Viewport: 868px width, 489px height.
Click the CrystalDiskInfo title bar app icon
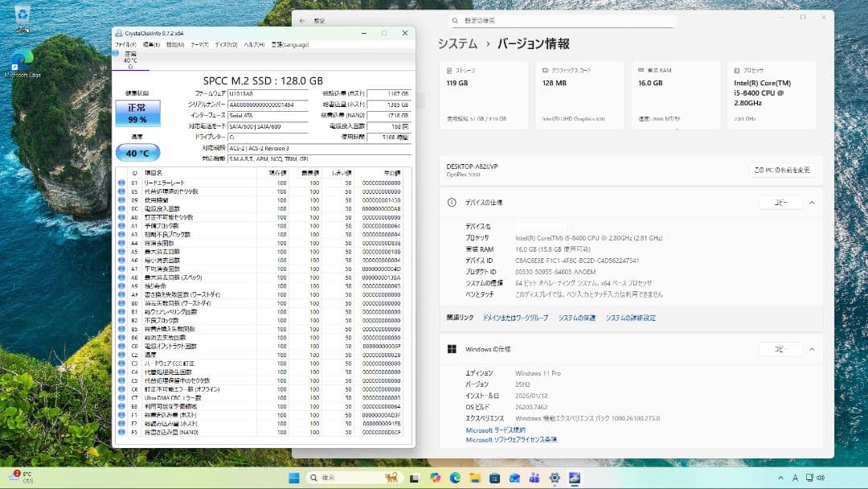click(x=118, y=33)
